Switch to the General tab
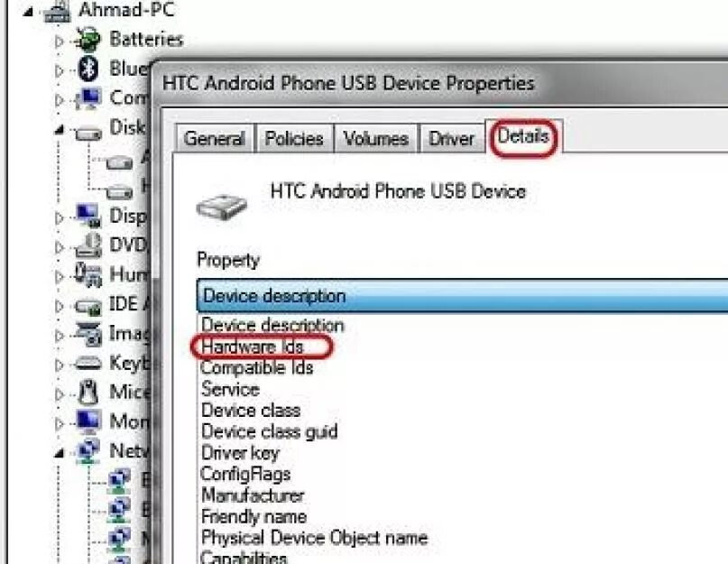The width and height of the screenshot is (728, 564). click(214, 138)
